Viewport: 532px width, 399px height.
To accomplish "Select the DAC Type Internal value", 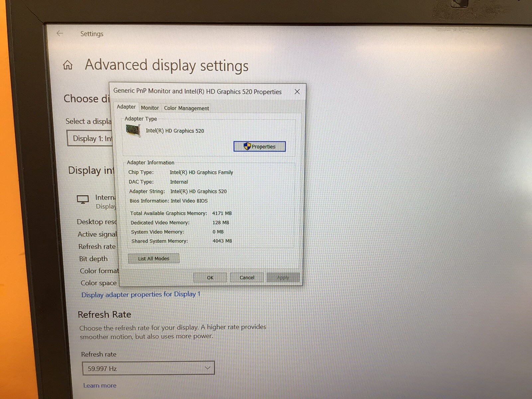I will point(179,182).
